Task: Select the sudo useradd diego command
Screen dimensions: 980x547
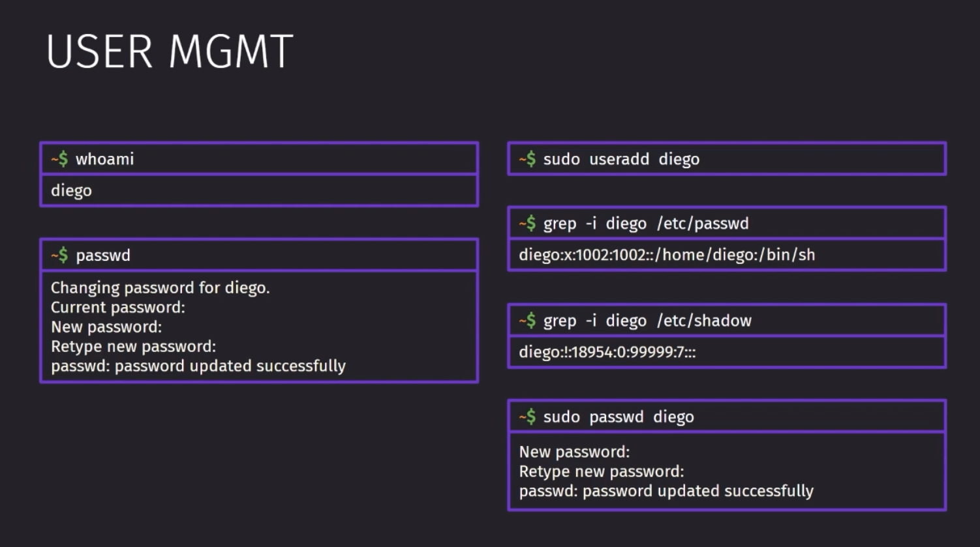Action: (621, 159)
